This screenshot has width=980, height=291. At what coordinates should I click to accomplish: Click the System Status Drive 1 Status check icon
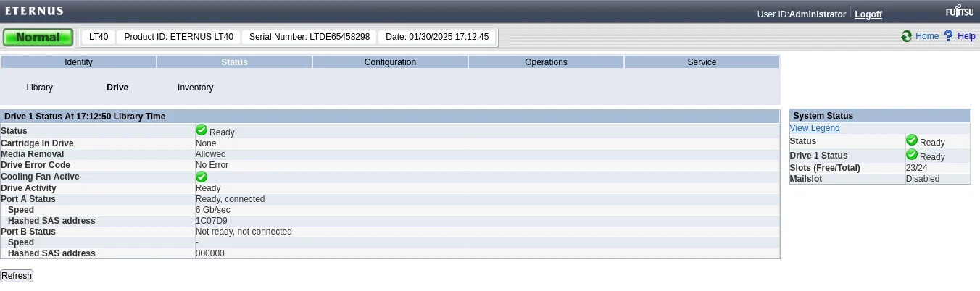[912, 155]
